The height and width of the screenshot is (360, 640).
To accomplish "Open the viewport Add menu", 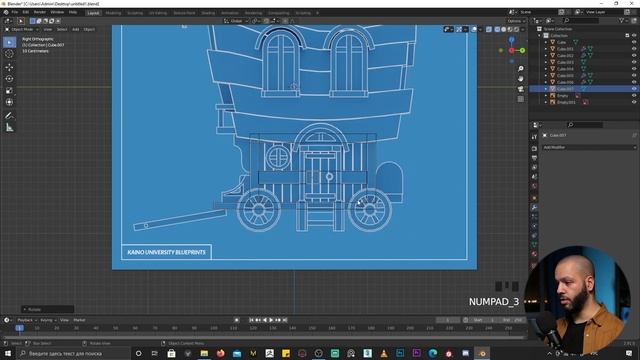I will [x=76, y=29].
